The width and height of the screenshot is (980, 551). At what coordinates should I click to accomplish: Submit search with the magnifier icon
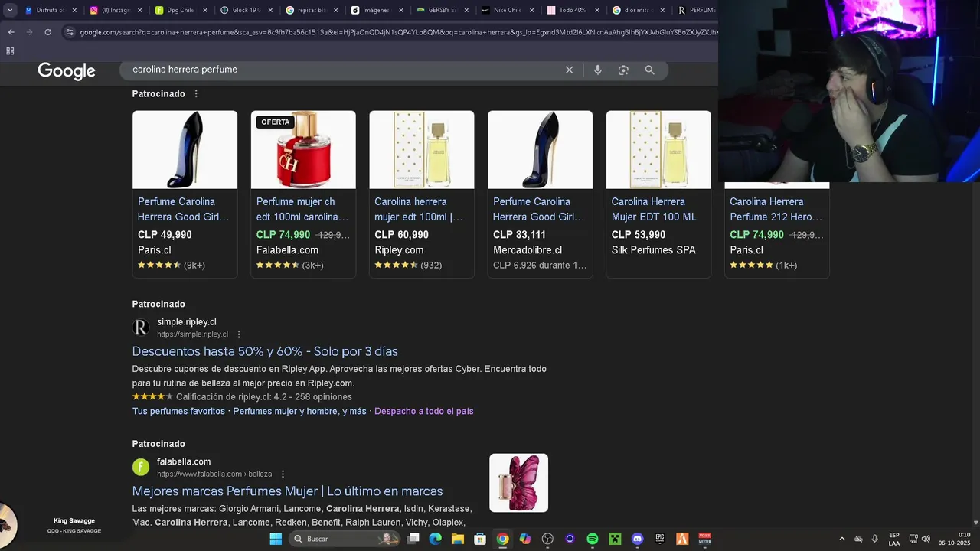point(649,70)
